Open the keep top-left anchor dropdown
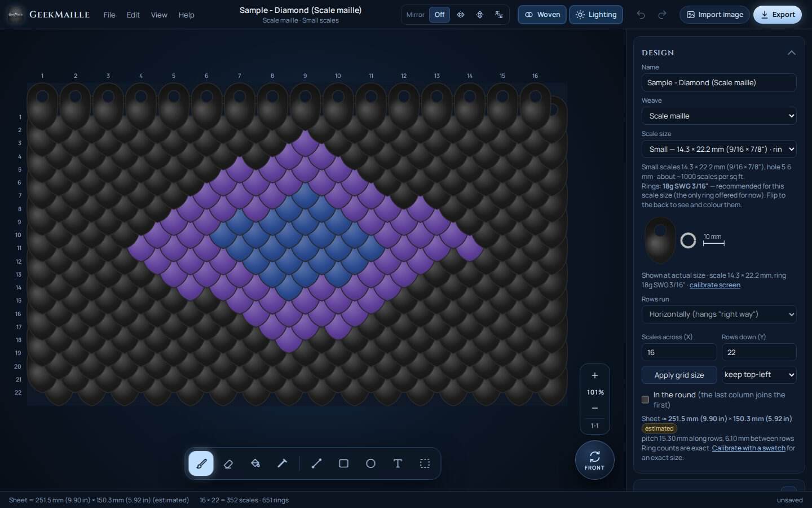The height and width of the screenshot is (508, 812). click(x=759, y=375)
